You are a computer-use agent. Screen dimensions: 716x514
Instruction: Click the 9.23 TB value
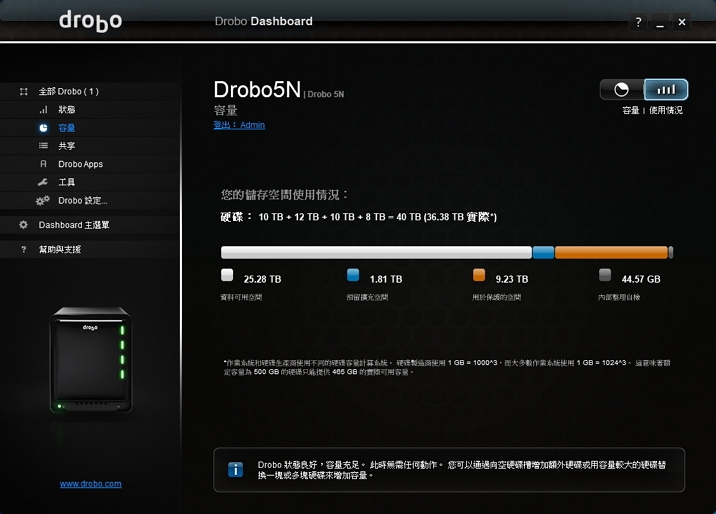[x=512, y=279]
